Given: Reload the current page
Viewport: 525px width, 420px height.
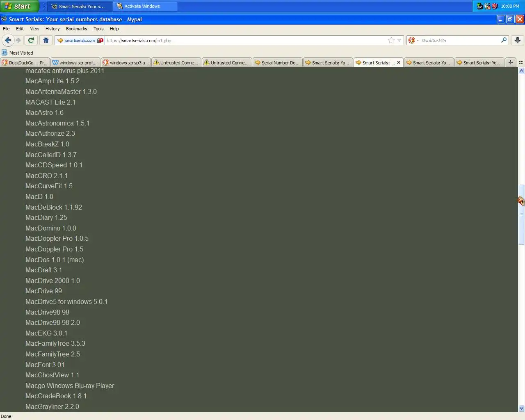Looking at the screenshot, I should [31, 40].
